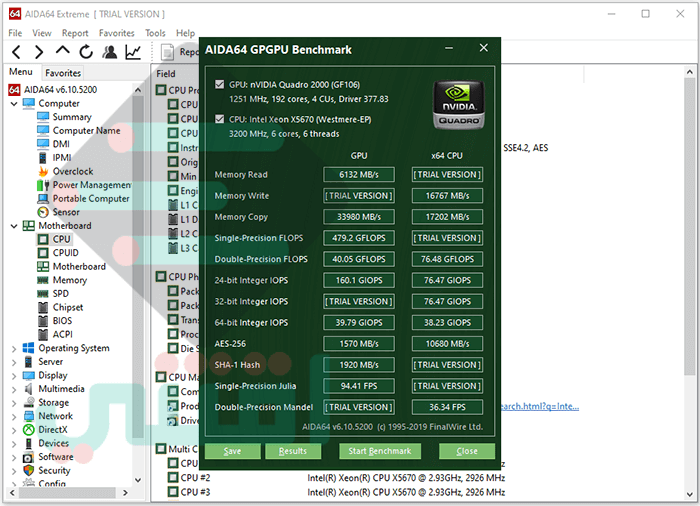Switch to the Menu tab in the side panel

(21, 72)
